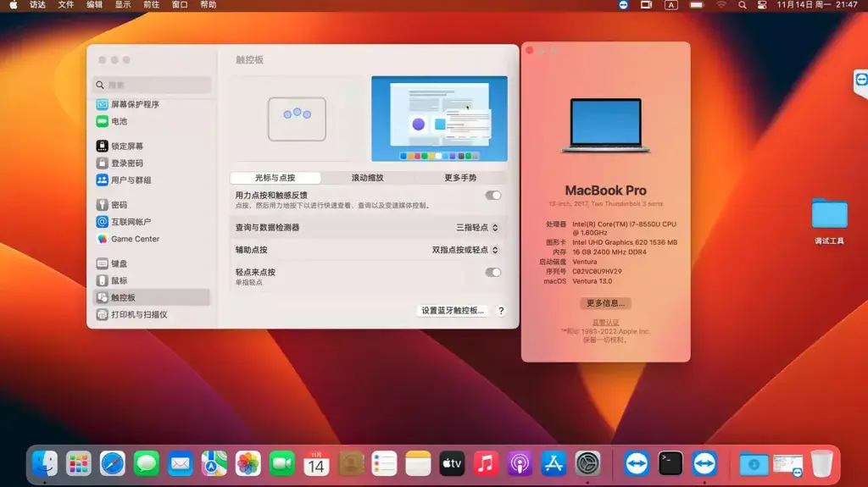Open Terminal from the Dock
The height and width of the screenshot is (487, 868).
click(670, 464)
